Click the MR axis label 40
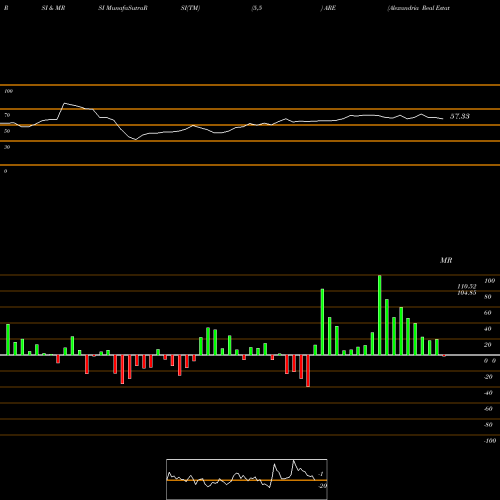Viewport: 500px width, 500px height. pos(488,329)
